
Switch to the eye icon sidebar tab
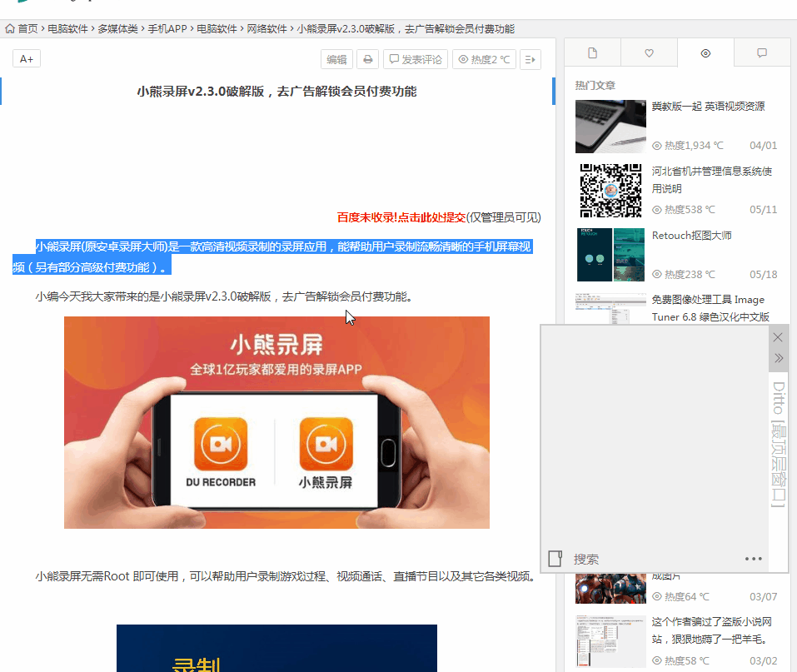705,52
